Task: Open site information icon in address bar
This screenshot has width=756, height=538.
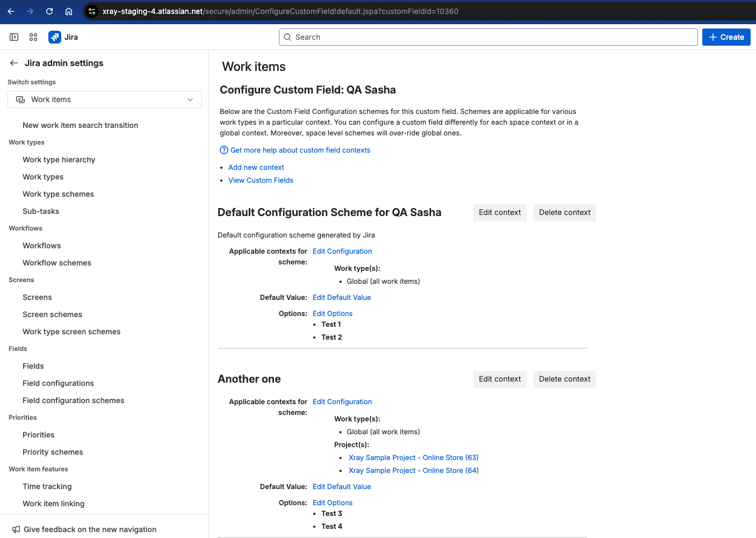Action: point(92,11)
